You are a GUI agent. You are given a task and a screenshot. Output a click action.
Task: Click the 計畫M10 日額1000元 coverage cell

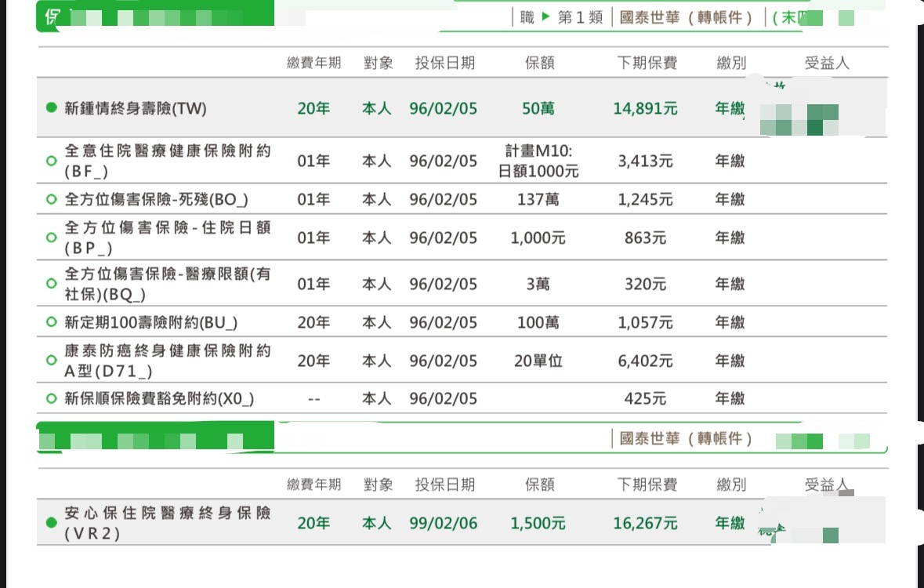[x=538, y=161]
